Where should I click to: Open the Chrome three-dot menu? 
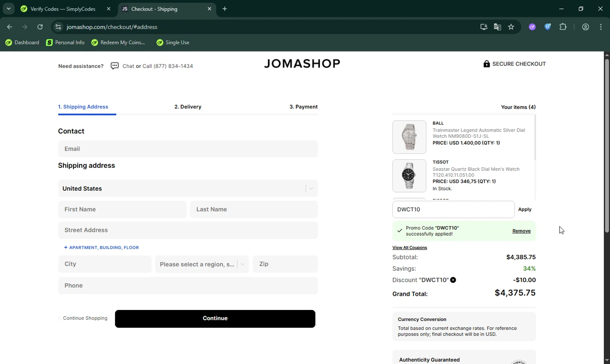click(601, 27)
